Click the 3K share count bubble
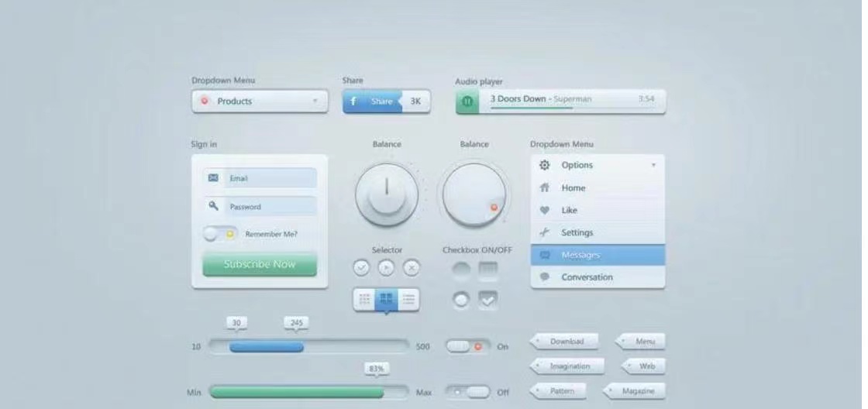Viewport: 868px width, 409px height. [415, 101]
